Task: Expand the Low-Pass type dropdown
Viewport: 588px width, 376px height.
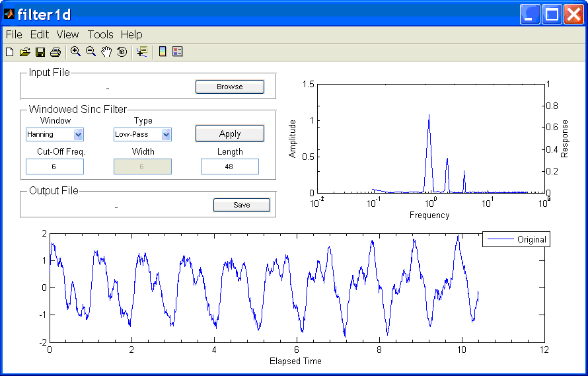Action: [x=166, y=134]
